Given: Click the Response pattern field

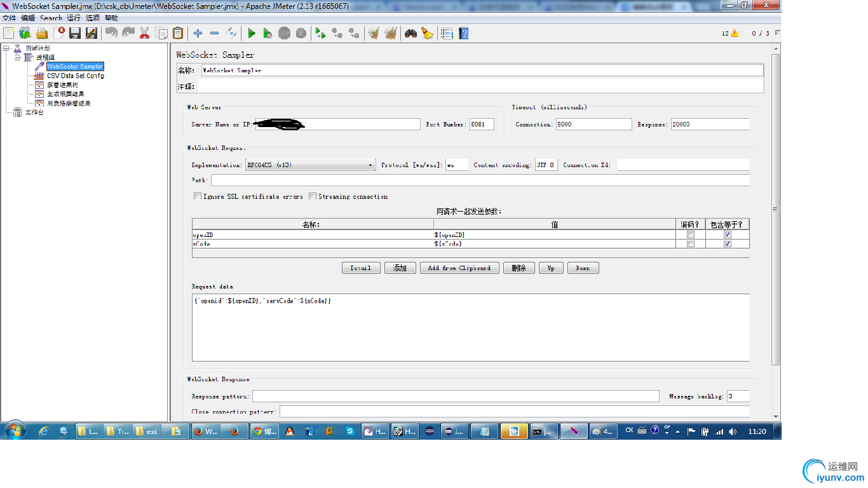Looking at the screenshot, I should [456, 396].
